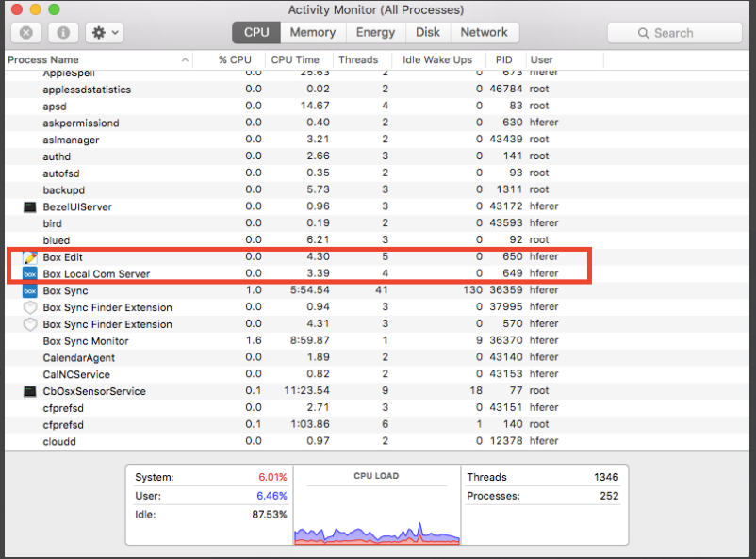Sort by % CPU column header
Image resolution: width=756 pixels, height=559 pixels.
(x=235, y=59)
